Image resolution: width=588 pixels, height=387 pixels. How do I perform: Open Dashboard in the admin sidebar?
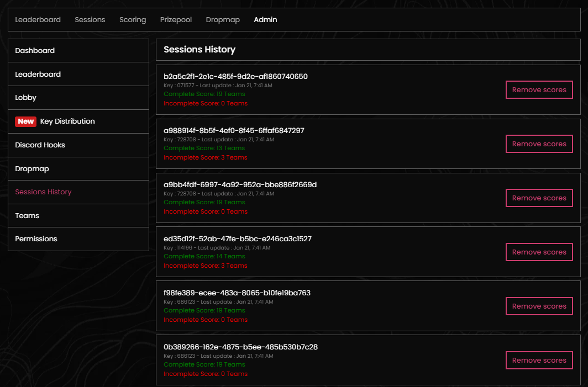point(35,51)
